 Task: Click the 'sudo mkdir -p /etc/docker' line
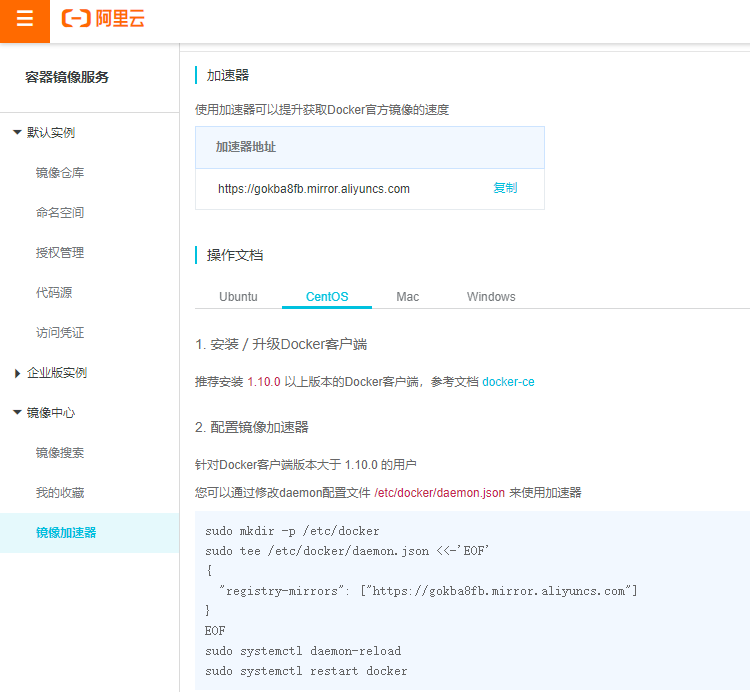tap(292, 531)
